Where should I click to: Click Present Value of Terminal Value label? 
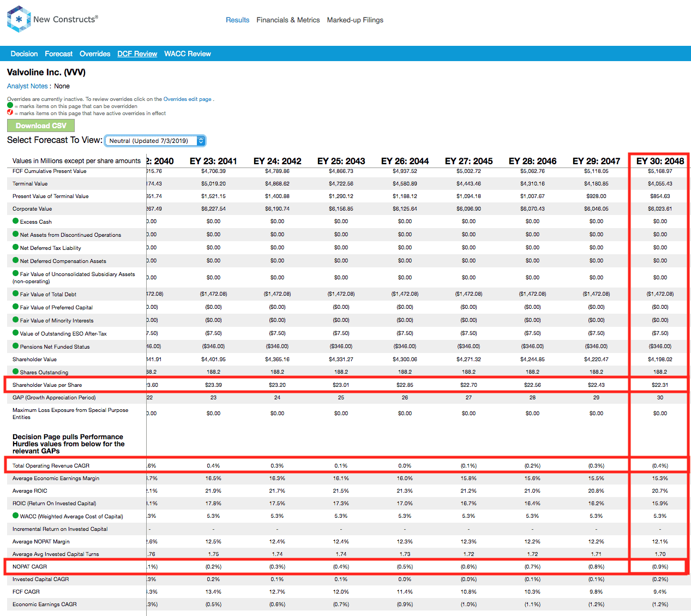tap(51, 196)
